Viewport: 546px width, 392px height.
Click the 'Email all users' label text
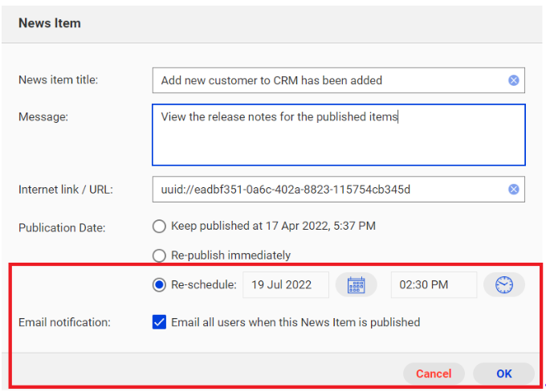295,322
